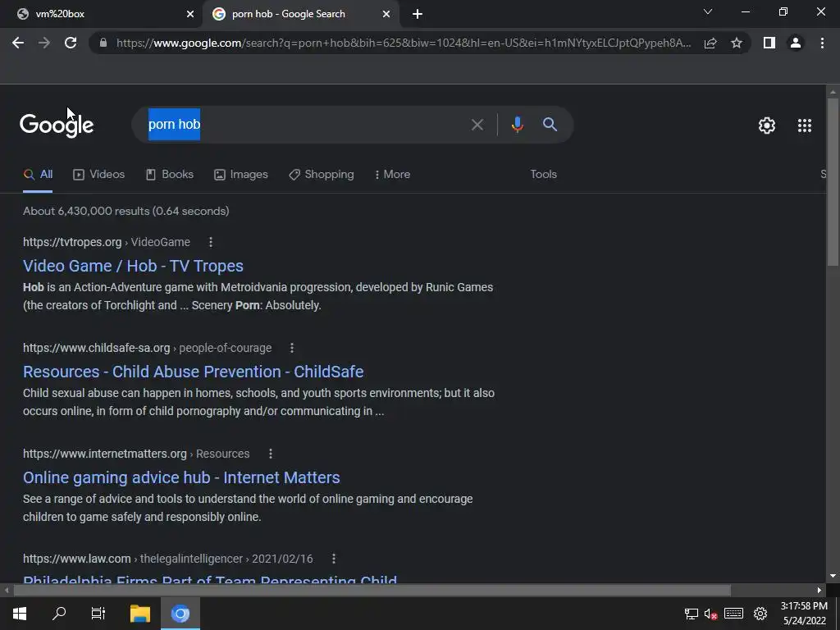Open the settings gear in system tray
This screenshot has width=840, height=630.
[x=760, y=614]
